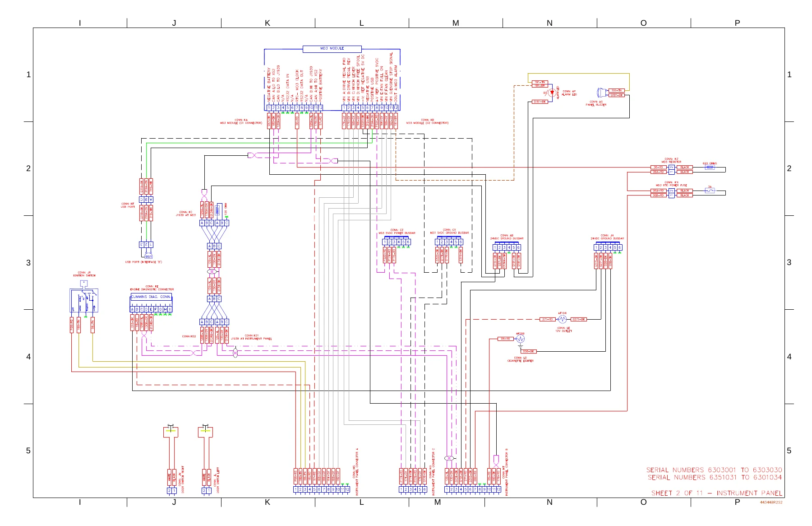Click the 'MD3 RTC POWER FUSE' label
This screenshot has height=526, width=812.
click(671, 185)
